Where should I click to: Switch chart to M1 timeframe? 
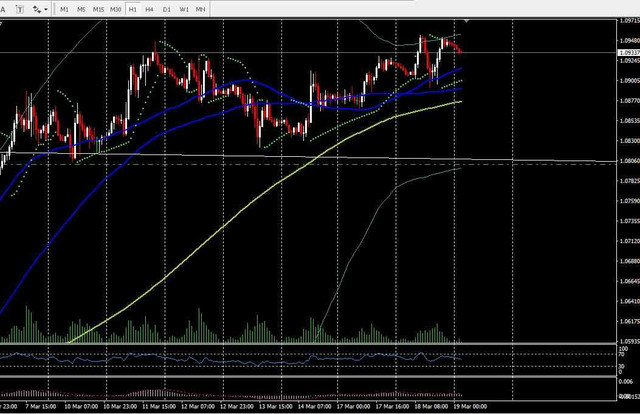(x=64, y=9)
